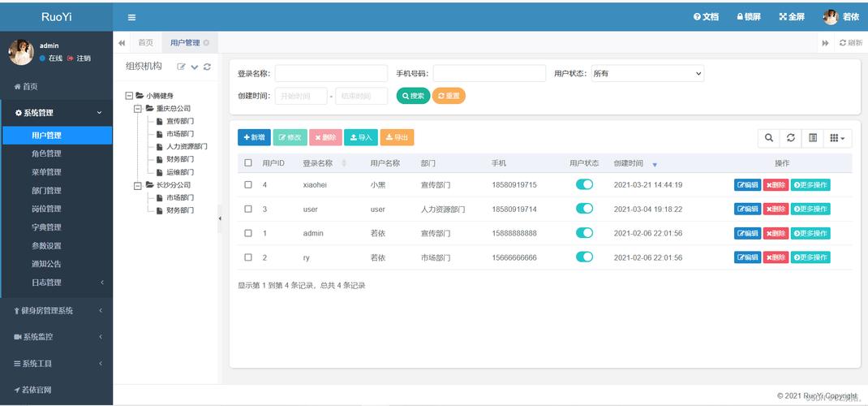Screen dimensions: 868x406
Task: Click 更多操作 for user ry
Action: [810, 257]
